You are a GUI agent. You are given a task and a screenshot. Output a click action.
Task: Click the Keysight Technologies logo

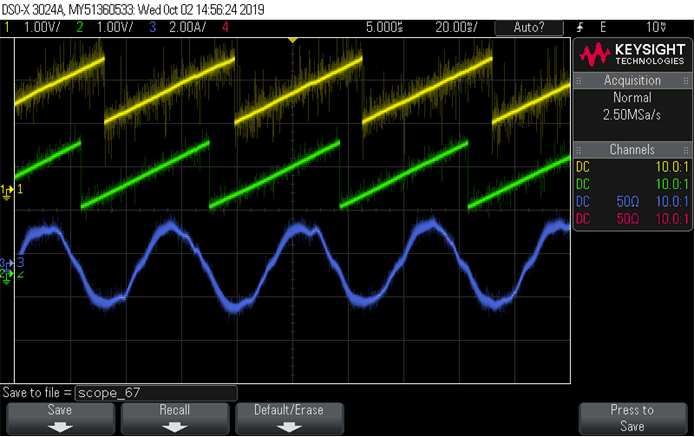[x=632, y=54]
